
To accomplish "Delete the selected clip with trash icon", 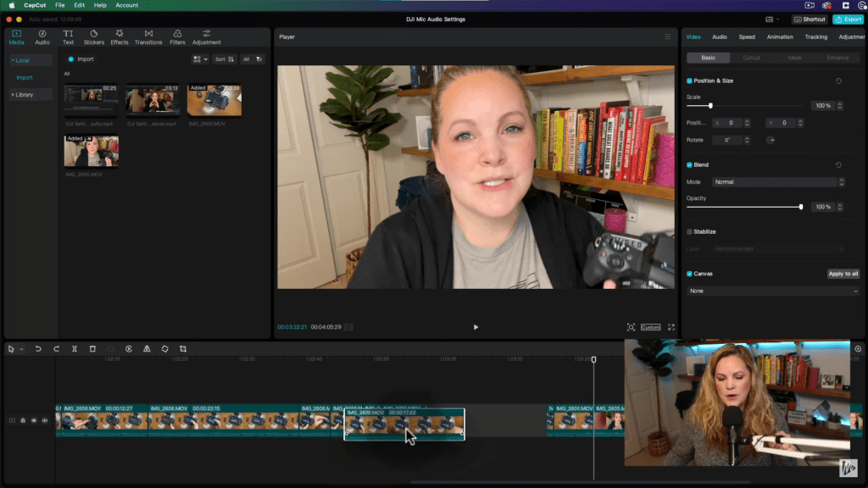I will pyautogui.click(x=92, y=349).
